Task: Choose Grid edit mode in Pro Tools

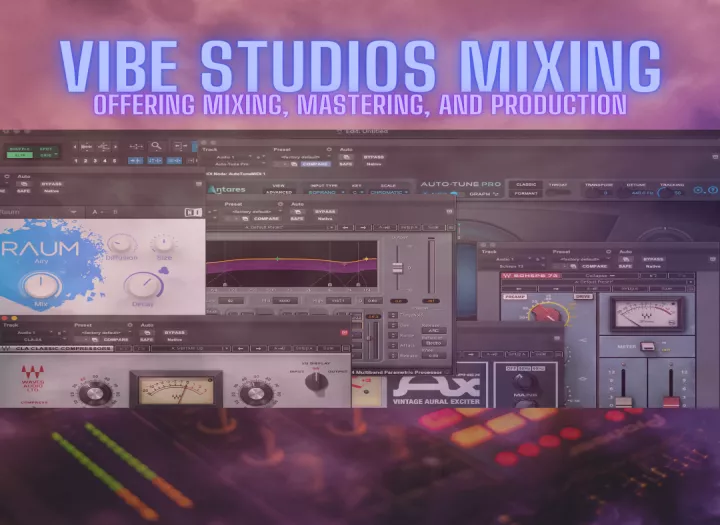Action: [x=46, y=155]
